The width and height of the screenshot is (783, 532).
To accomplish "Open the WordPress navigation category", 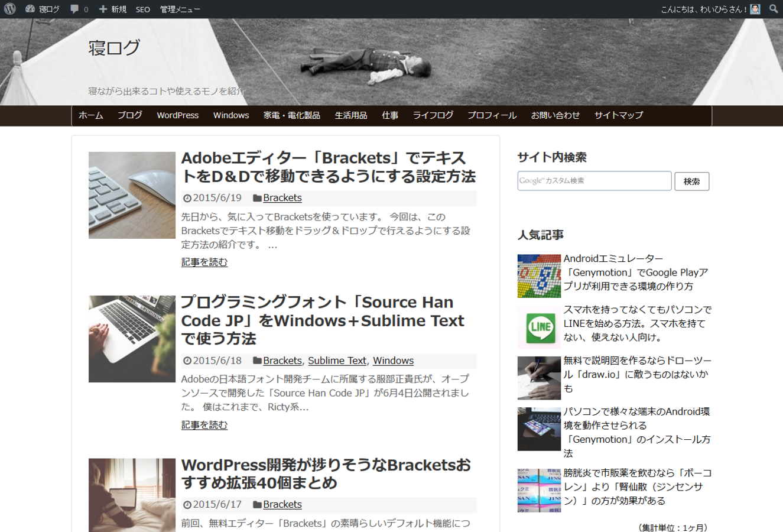I will [177, 115].
